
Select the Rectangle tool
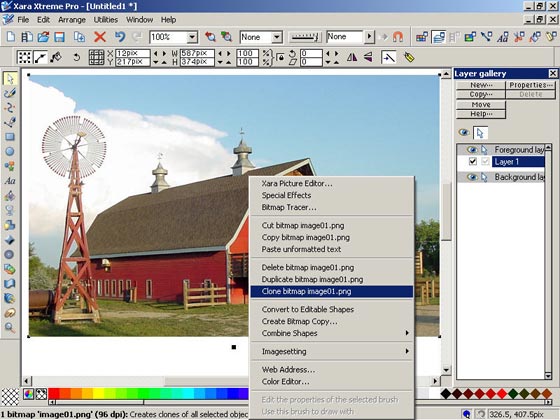coord(10,137)
